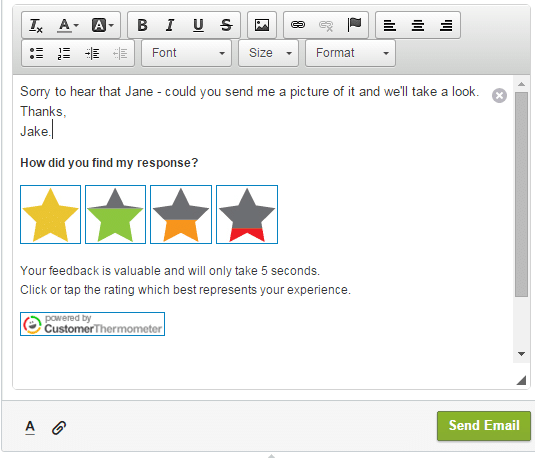This screenshot has width=535, height=458.
Task: Click 'Your feedback is valuable' sentence
Action: point(170,271)
